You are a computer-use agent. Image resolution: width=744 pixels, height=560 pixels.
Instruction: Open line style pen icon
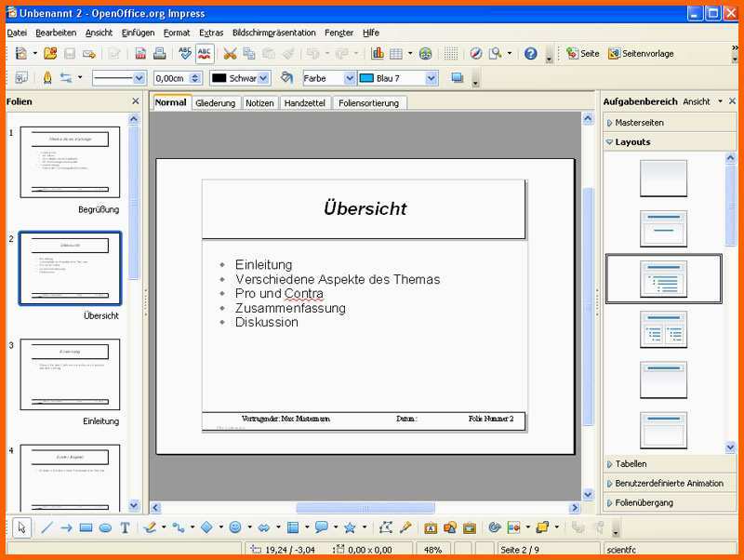tap(47, 78)
